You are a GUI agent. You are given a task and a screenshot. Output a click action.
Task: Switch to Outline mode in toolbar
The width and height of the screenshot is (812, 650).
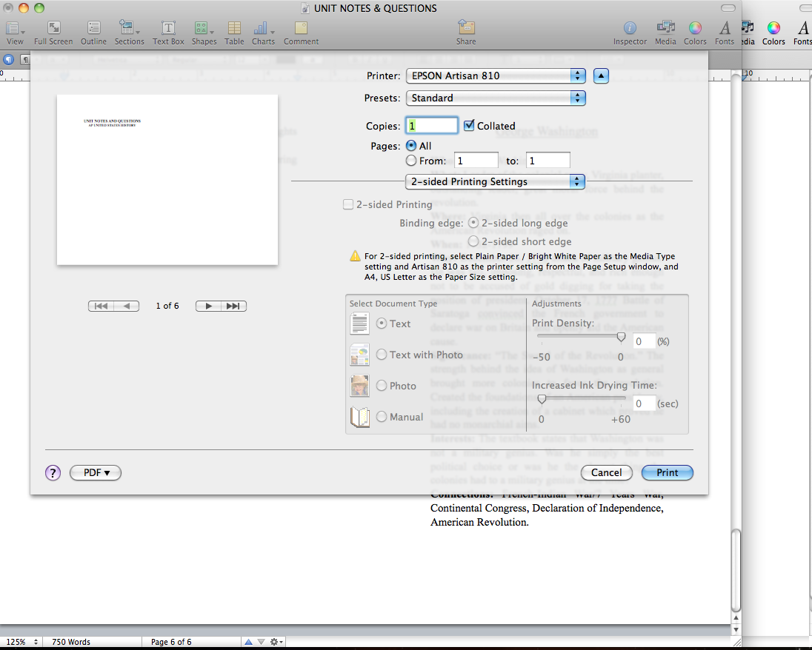94,33
